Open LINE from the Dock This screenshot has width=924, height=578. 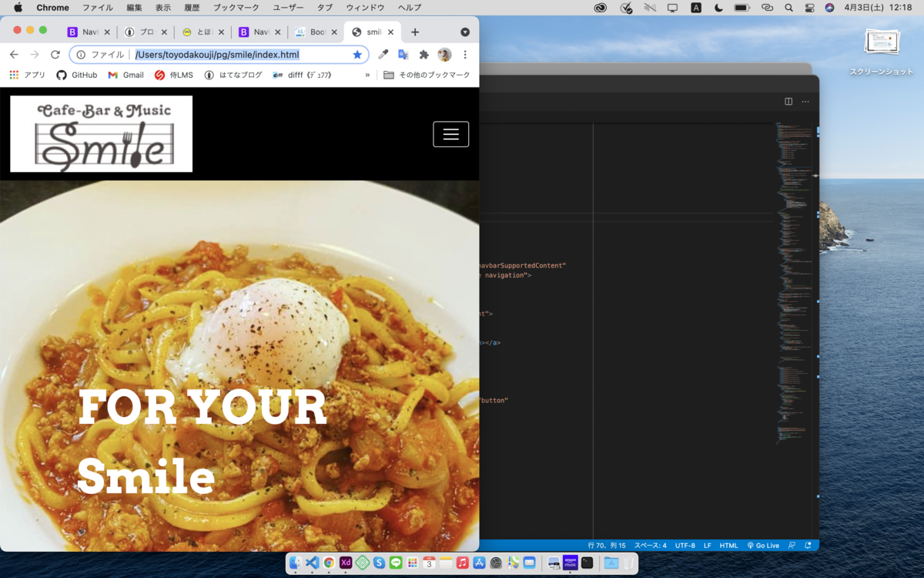click(396, 563)
